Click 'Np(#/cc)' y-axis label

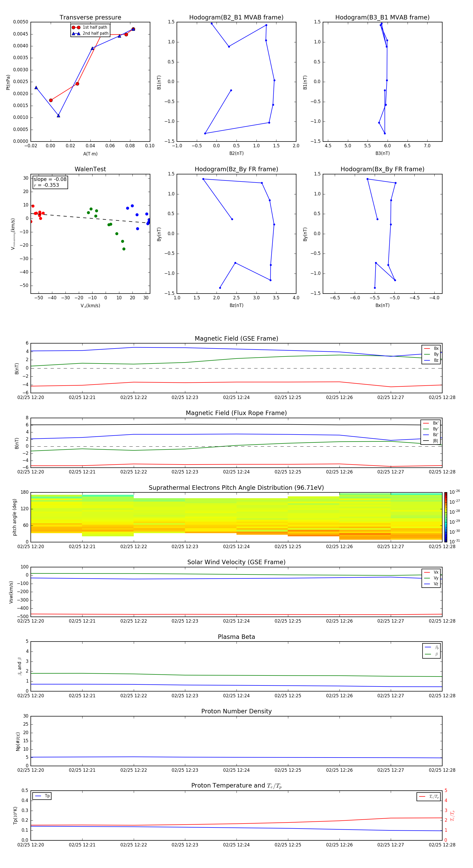(x=18, y=741)
